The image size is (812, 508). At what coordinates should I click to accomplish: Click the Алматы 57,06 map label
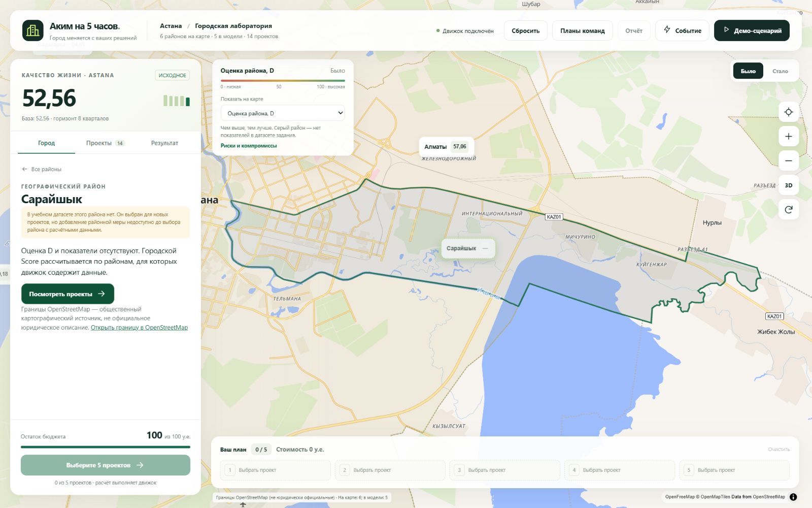pos(446,146)
